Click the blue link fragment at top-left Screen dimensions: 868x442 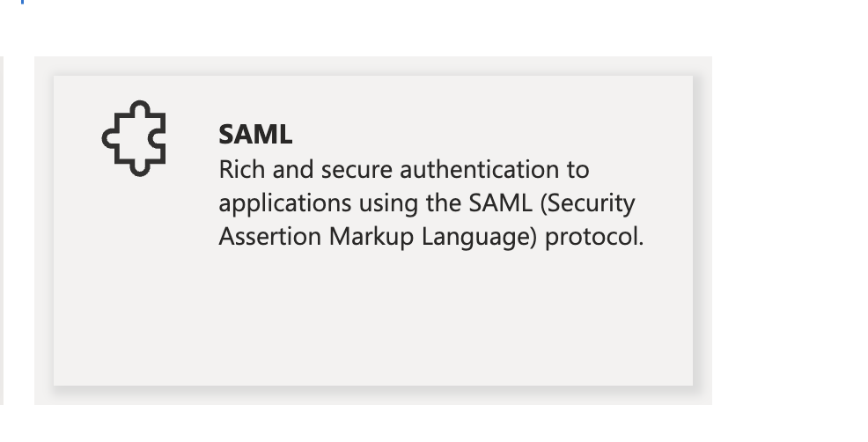[x=22, y=2]
